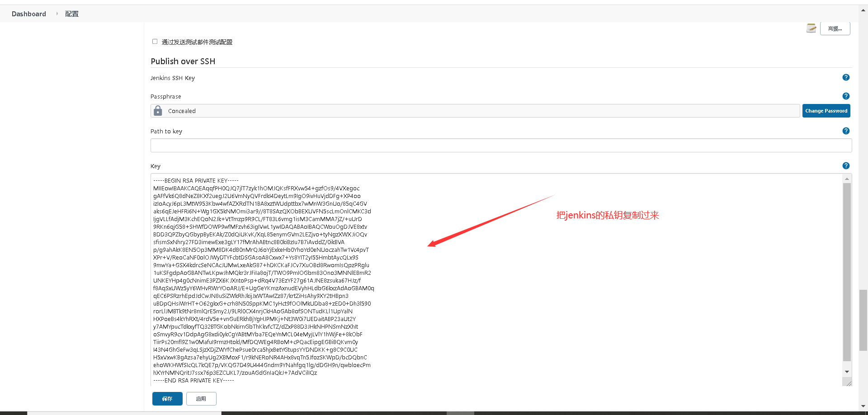Screen dimensions: 868x415
Task: Click the lock icon in Passphrase field
Action: pyautogui.click(x=158, y=110)
